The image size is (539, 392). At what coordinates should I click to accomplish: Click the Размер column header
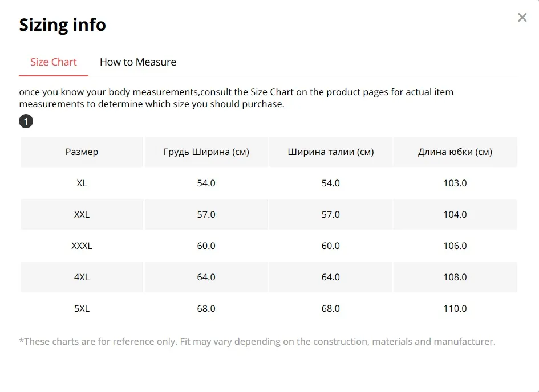pos(82,152)
